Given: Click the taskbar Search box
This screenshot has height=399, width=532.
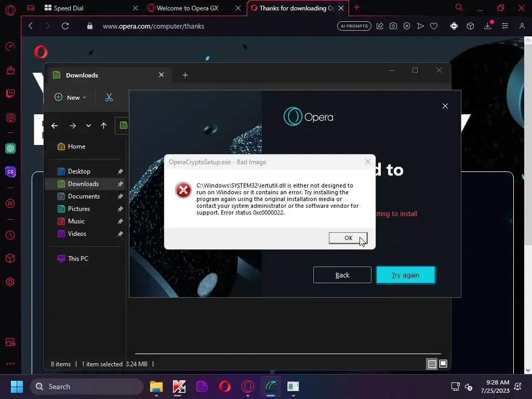Looking at the screenshot, I should pyautogui.click(x=87, y=387).
